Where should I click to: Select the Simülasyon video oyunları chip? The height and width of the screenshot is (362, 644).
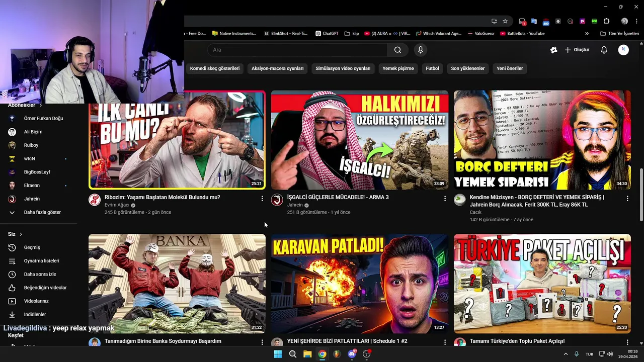click(x=343, y=68)
